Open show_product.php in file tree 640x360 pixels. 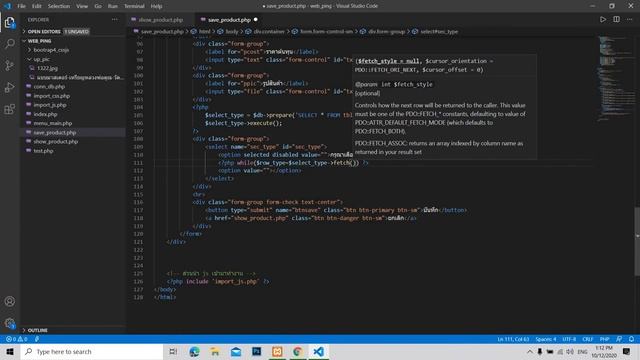(56, 142)
